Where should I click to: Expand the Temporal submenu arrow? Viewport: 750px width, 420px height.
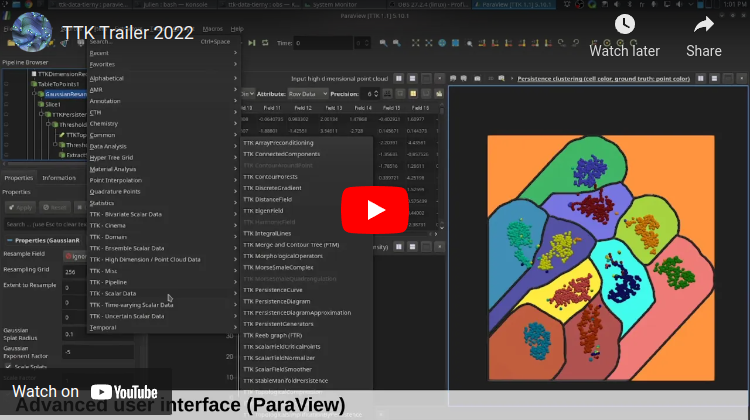[x=235, y=327]
